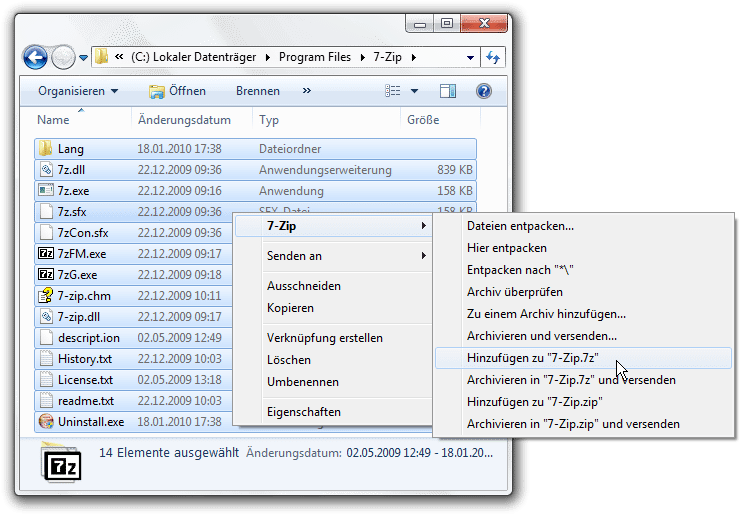Click the 7z.sfx file icon
Viewport: 740px width, 514px height.
click(46, 211)
